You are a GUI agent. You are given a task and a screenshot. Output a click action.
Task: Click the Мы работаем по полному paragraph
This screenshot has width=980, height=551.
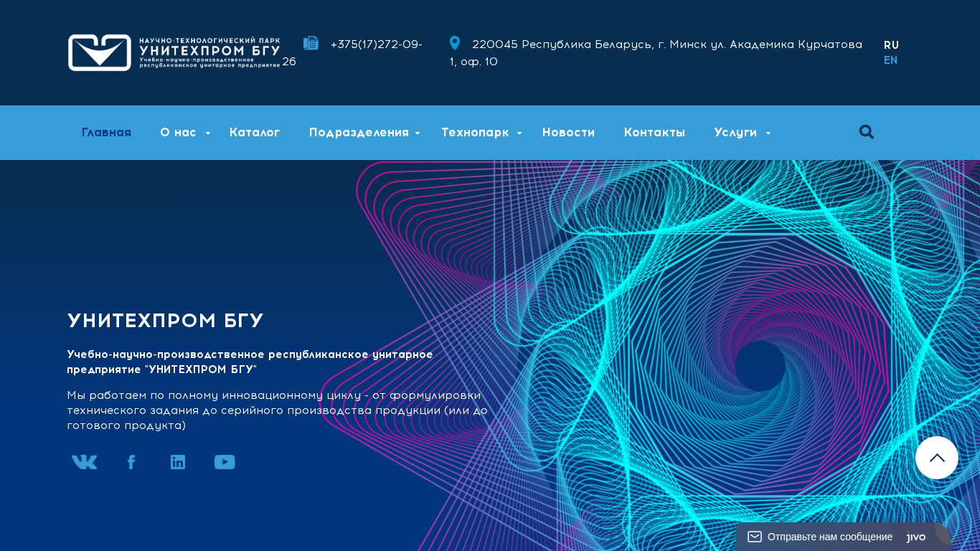coord(277,410)
